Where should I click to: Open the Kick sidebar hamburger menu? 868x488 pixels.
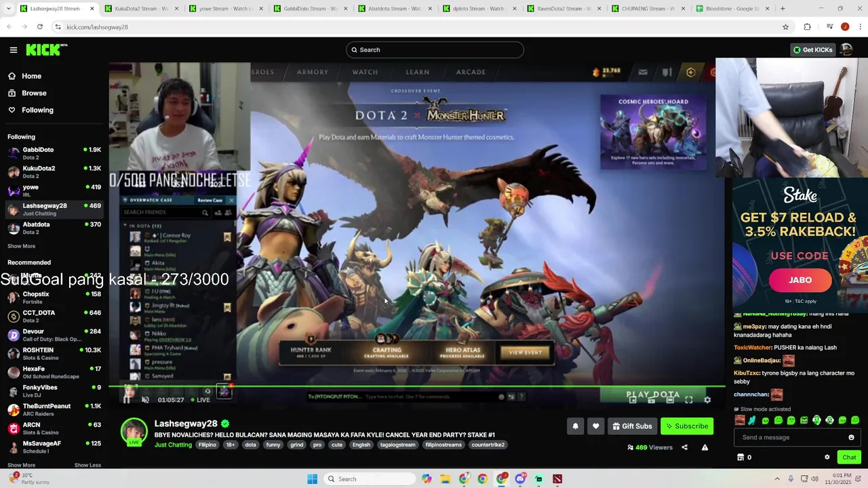click(13, 49)
